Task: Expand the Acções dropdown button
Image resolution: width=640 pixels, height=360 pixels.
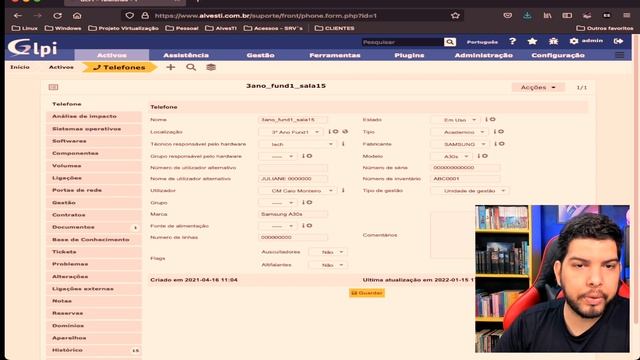Action: coord(538,87)
